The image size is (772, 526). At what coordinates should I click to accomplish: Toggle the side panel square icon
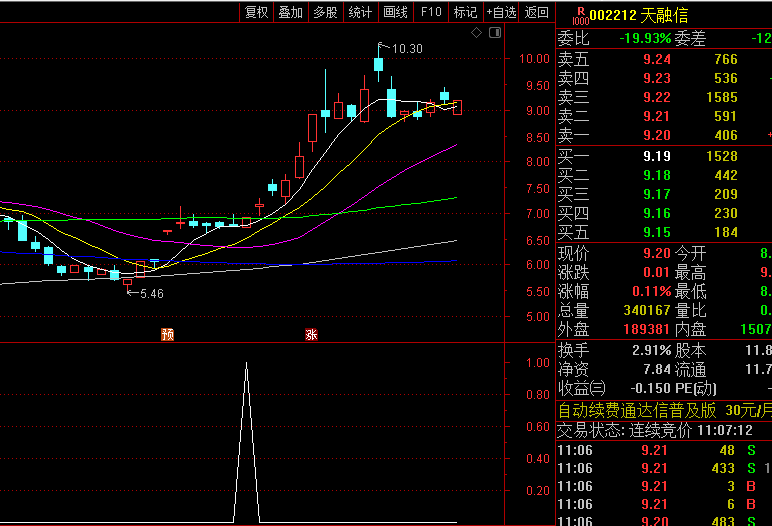495,33
